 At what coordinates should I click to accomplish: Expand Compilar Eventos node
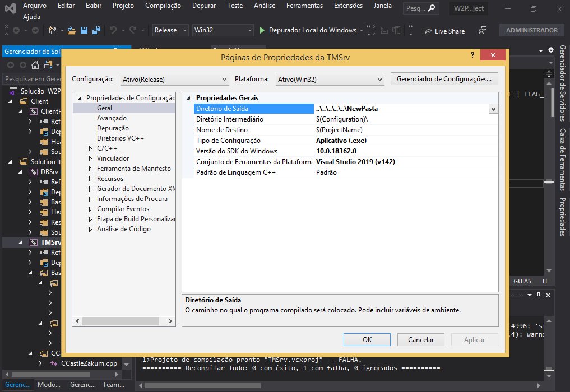pos(91,209)
